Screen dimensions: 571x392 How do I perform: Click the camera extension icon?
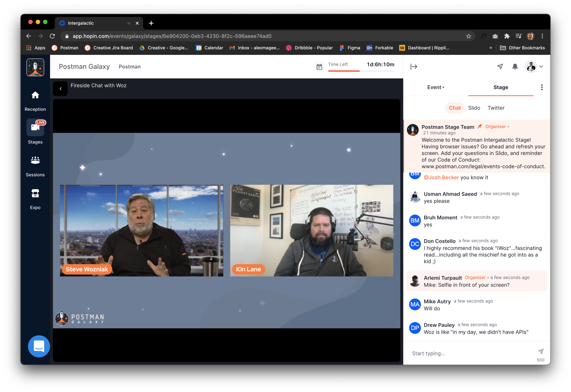coord(495,36)
